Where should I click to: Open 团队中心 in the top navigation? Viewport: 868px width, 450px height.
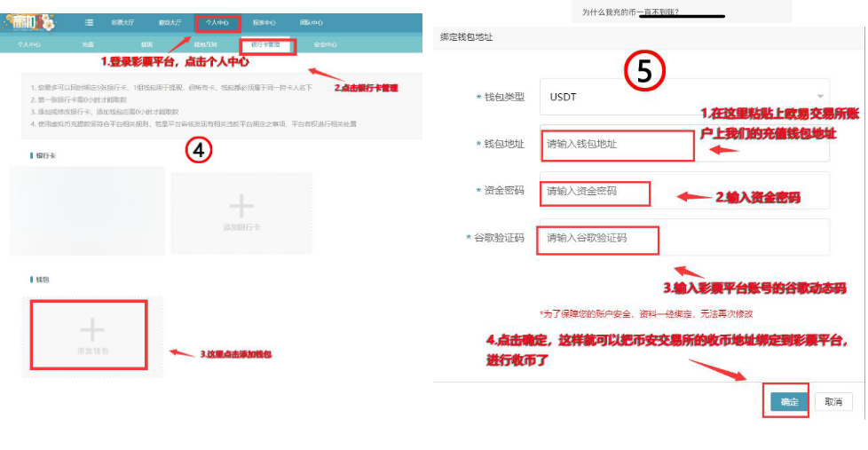pos(311,22)
